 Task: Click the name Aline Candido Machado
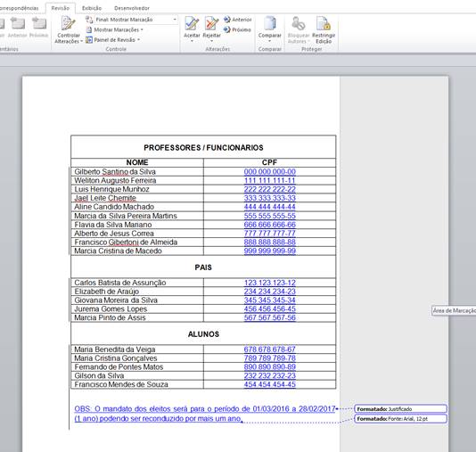point(114,207)
